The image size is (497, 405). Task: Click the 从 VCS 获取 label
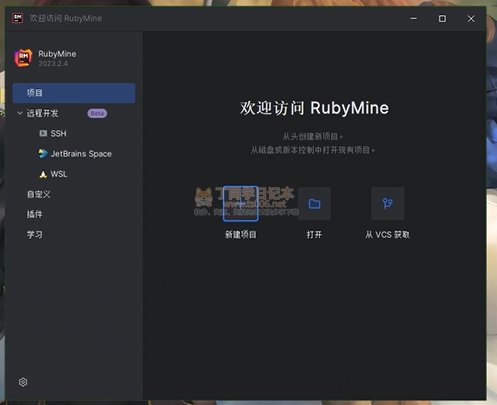(x=387, y=235)
